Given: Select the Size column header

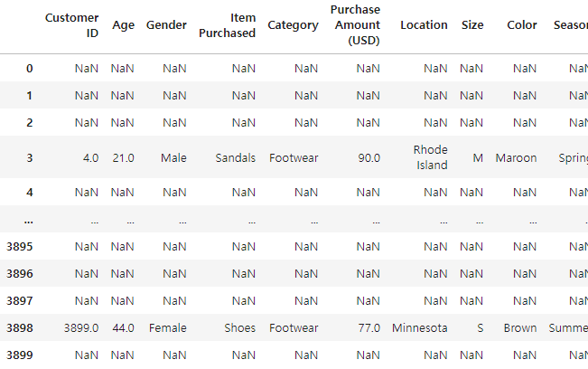Looking at the screenshot, I should (x=472, y=25).
